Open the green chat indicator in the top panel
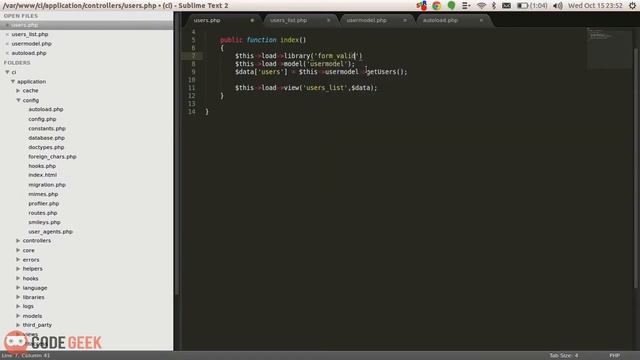The width and height of the screenshot is (640, 360). coord(451,5)
